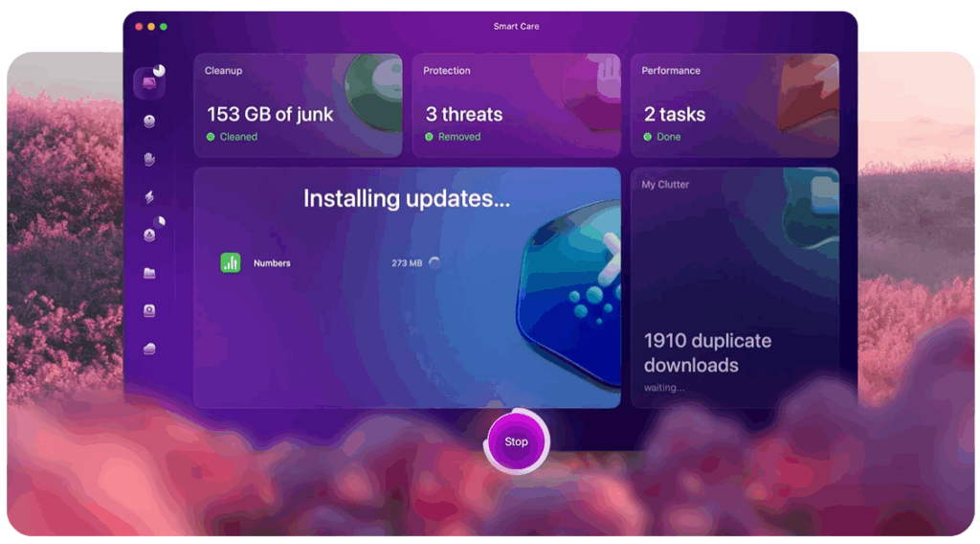Click the pink Protection illustration
Viewport: 980px width, 544px height.
[591, 92]
